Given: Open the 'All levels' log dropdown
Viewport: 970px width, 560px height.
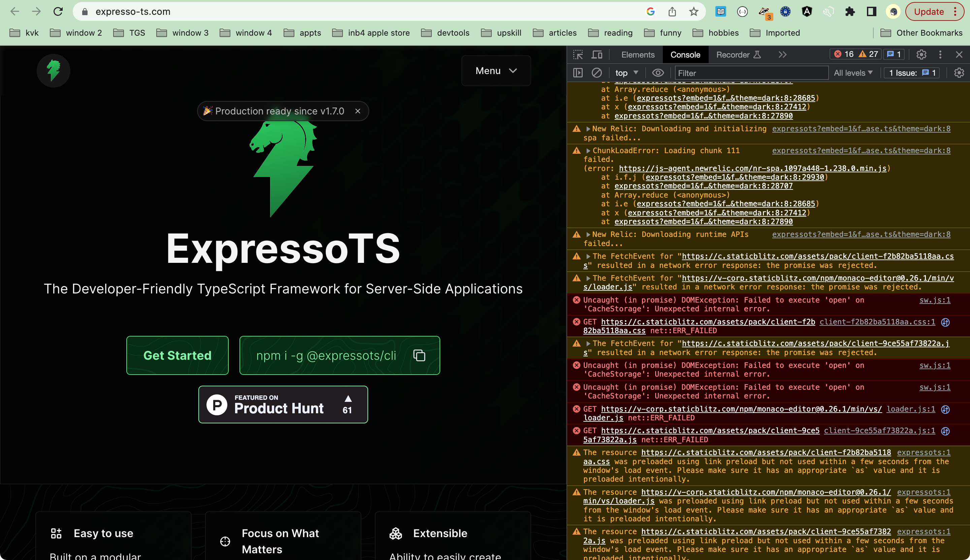Looking at the screenshot, I should coord(853,73).
